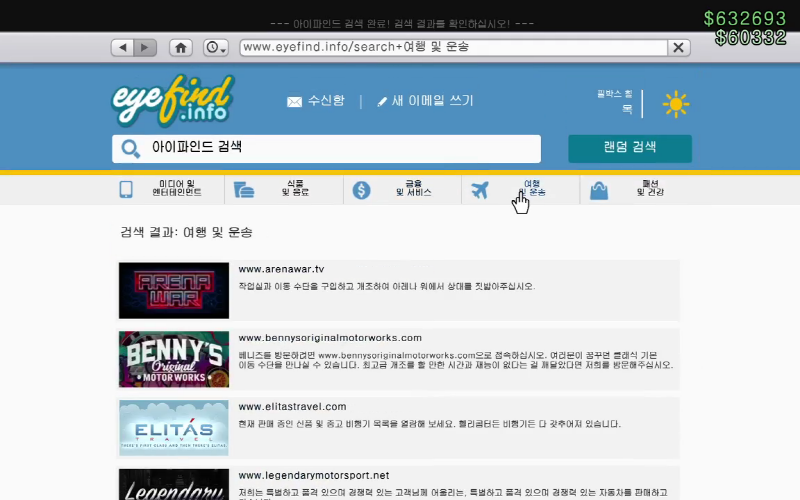Open the 미디어 및 엔터테인먼트 category tab

tap(177, 188)
